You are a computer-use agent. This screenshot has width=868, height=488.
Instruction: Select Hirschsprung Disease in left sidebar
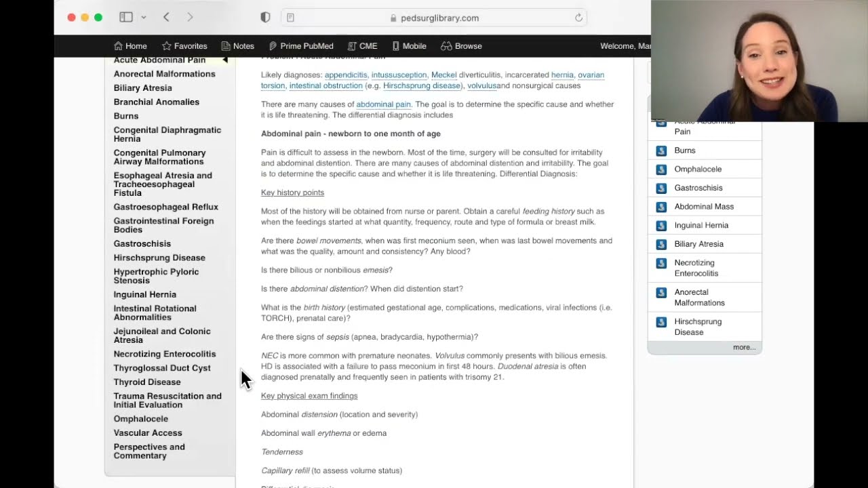click(159, 258)
